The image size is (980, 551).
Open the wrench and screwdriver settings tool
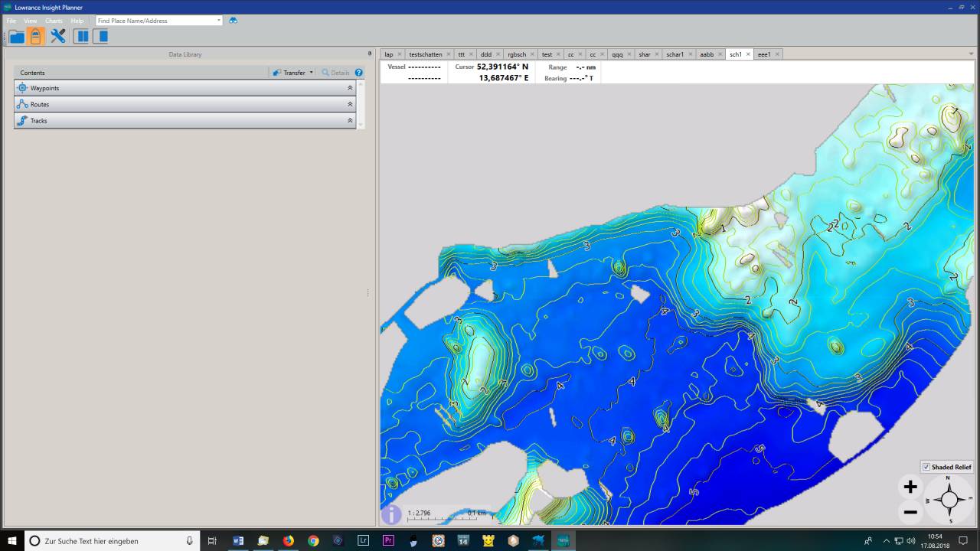(58, 37)
